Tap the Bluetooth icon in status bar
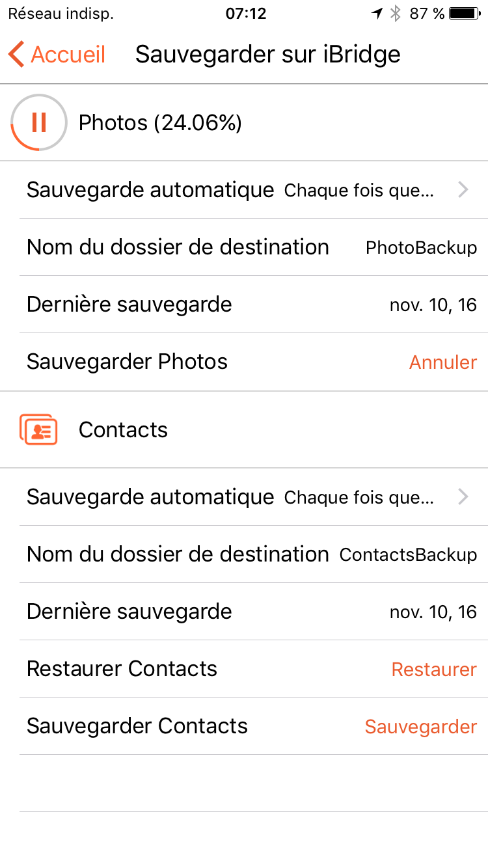Image resolution: width=488 pixels, height=868 pixels. pyautogui.click(x=395, y=14)
